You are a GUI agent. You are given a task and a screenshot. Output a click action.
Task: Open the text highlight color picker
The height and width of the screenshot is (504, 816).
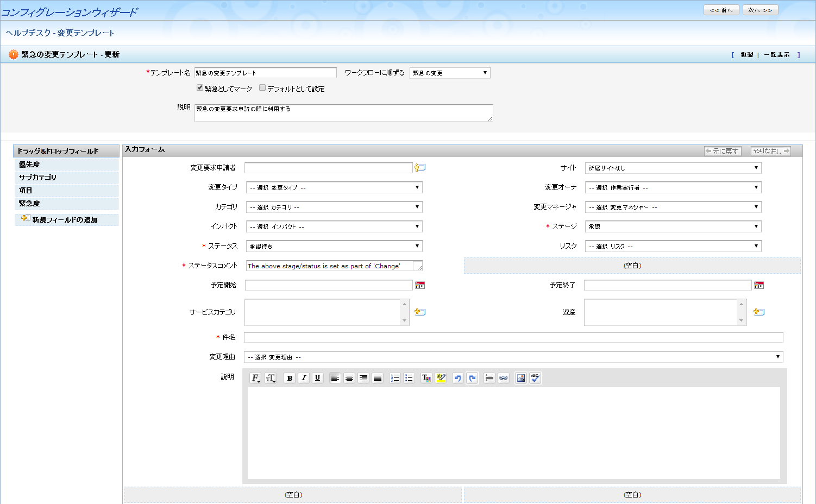coord(441,378)
